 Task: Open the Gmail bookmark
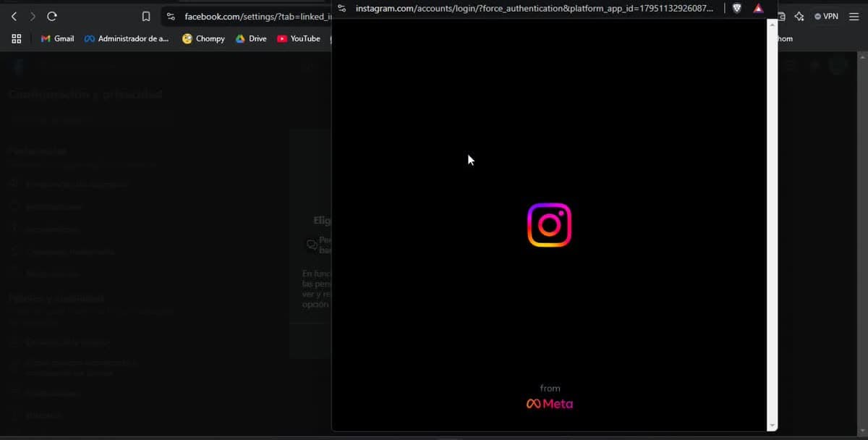click(58, 38)
